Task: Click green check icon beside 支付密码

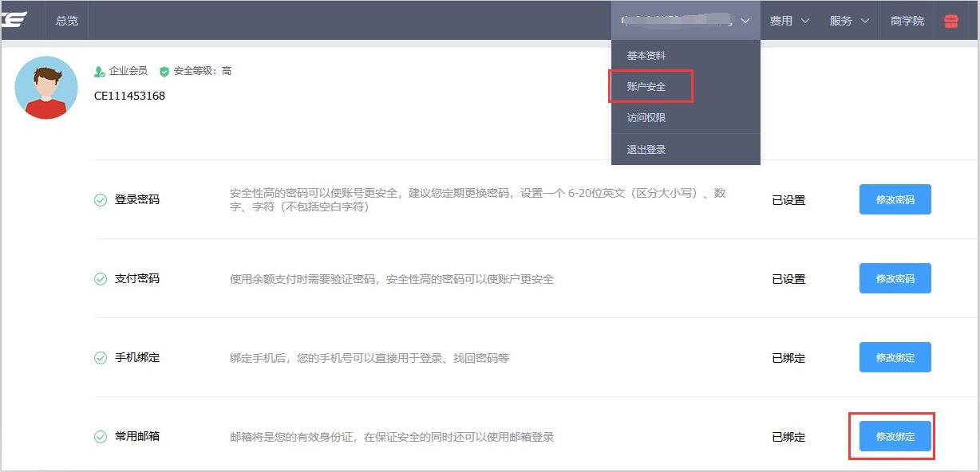Action: pos(101,279)
